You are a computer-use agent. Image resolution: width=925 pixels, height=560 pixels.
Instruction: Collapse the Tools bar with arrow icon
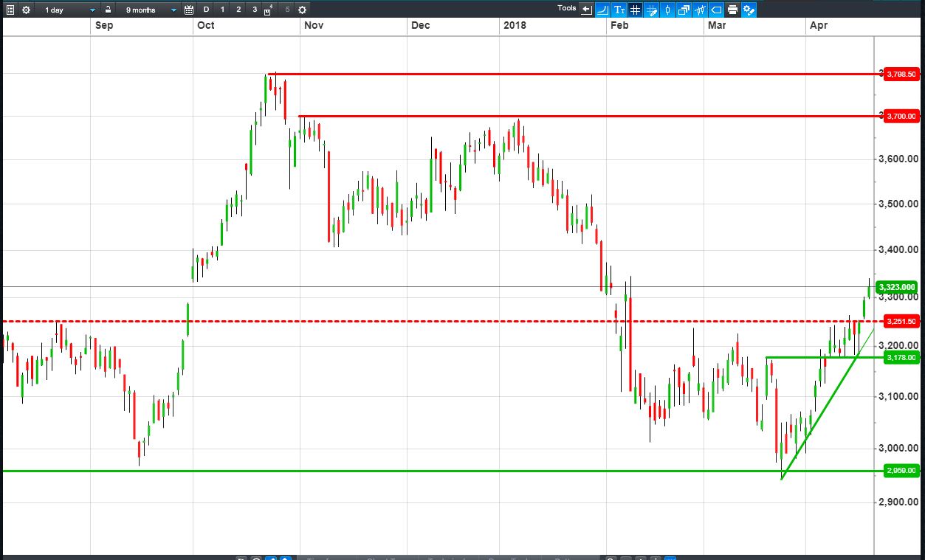[587, 10]
